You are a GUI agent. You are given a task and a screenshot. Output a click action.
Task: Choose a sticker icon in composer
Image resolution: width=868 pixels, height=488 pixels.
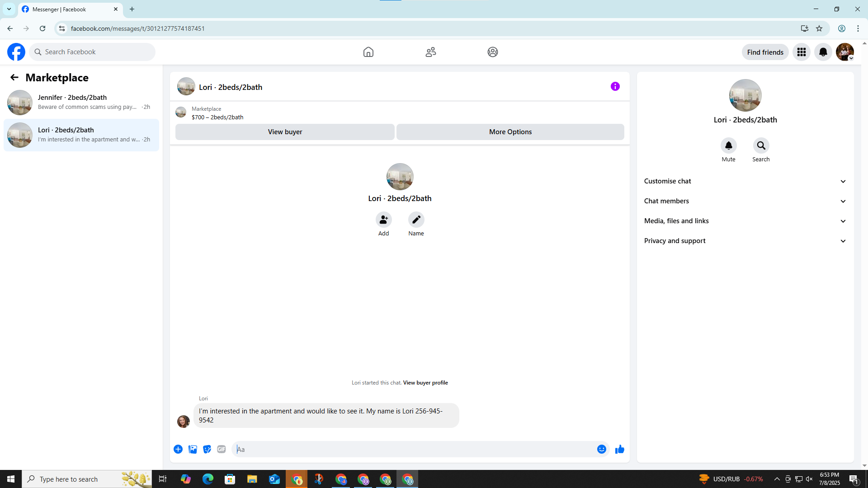(207, 449)
